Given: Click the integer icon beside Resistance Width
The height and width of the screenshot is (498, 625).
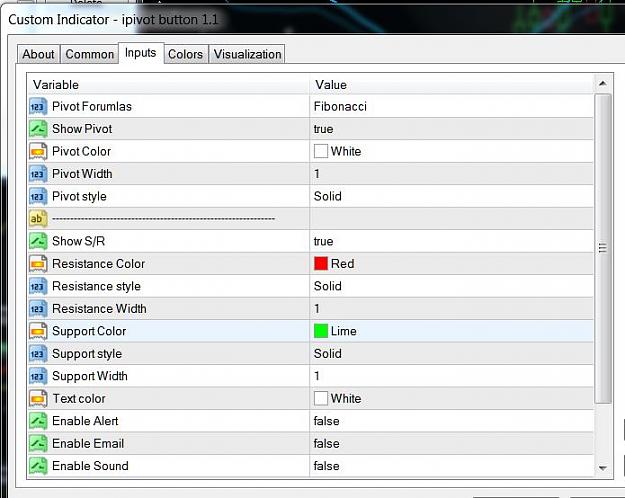Looking at the screenshot, I should click(38, 309).
